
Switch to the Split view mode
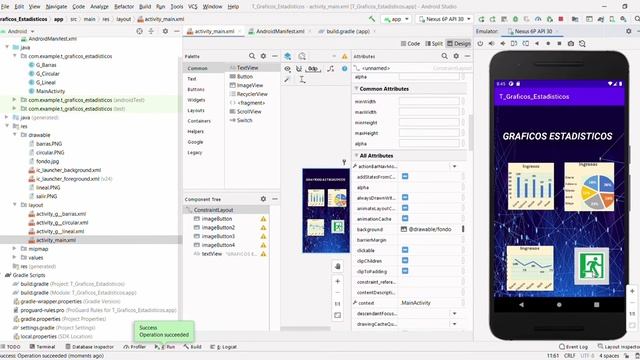pos(434,43)
